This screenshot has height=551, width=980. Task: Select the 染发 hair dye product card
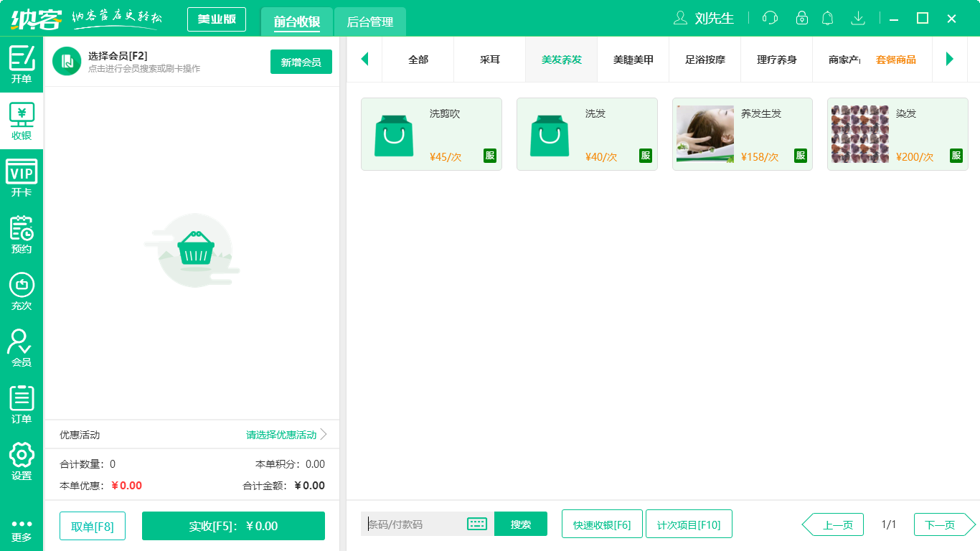tap(897, 134)
